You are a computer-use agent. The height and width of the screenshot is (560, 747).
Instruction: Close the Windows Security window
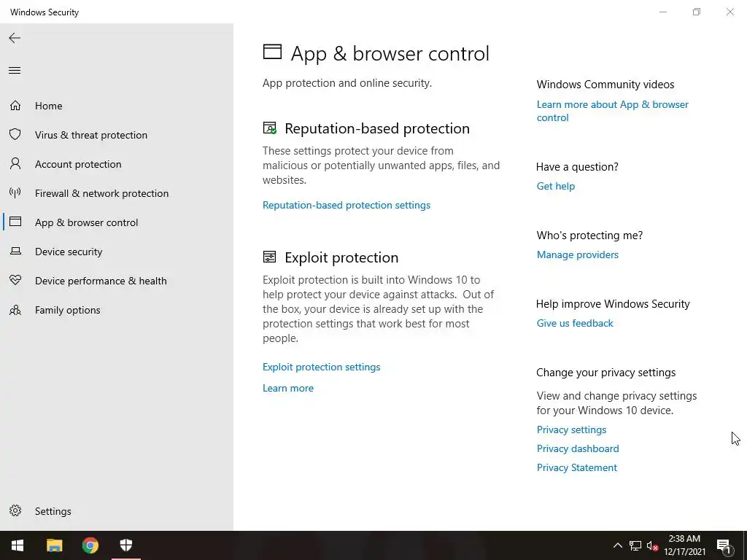click(729, 12)
